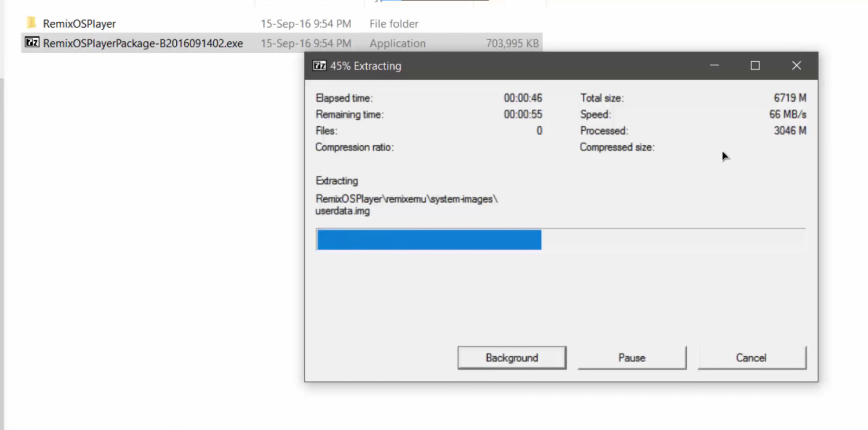Select the RemixOSPlayer folder name

coord(79,24)
